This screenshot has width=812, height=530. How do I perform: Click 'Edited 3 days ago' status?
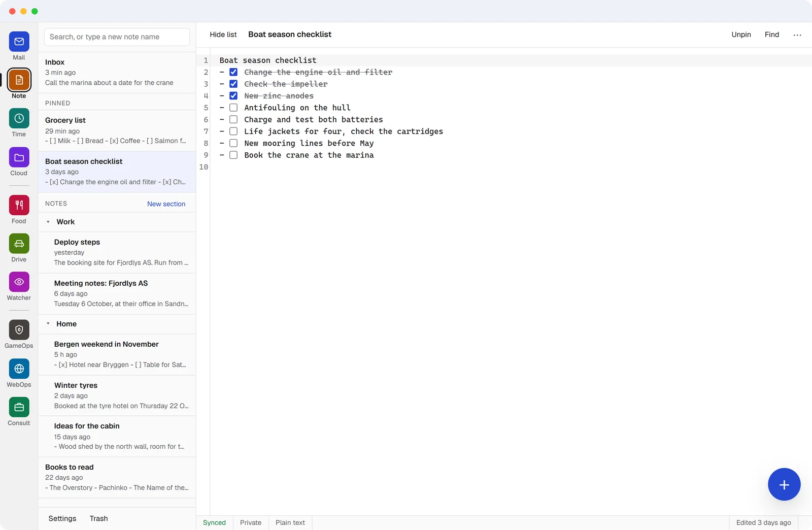(x=763, y=522)
